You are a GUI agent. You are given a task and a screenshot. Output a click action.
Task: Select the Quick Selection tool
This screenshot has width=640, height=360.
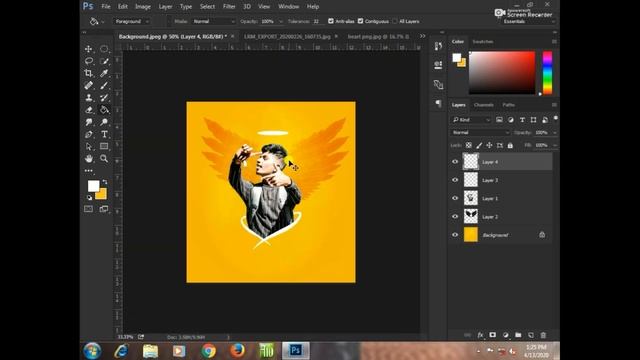(x=104, y=61)
